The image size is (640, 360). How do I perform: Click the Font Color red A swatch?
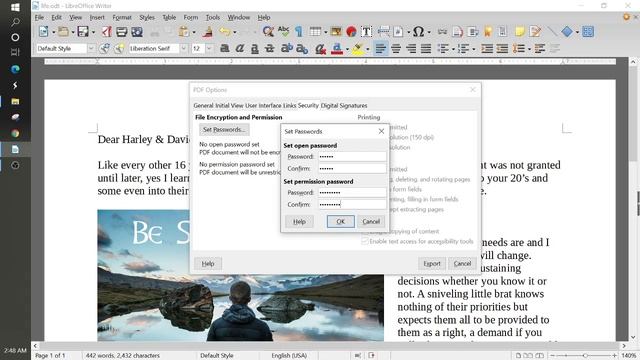(337, 49)
